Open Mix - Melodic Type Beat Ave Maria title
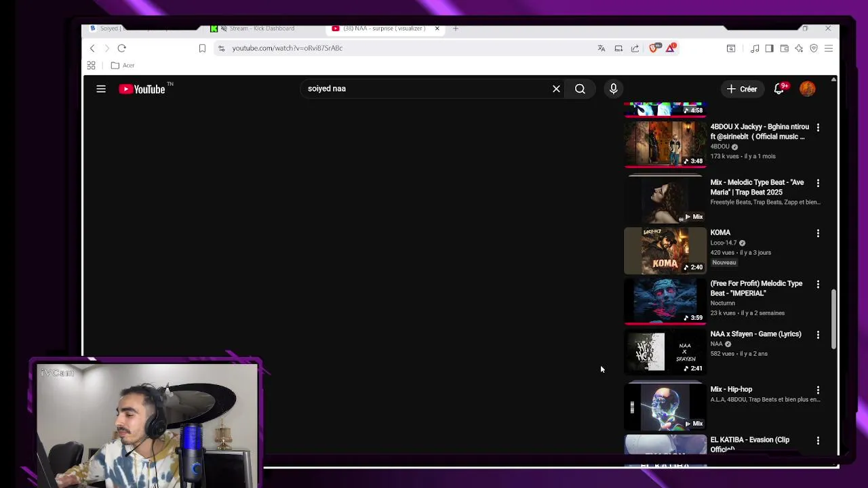Screen dimensions: 868x488 [x=757, y=187]
